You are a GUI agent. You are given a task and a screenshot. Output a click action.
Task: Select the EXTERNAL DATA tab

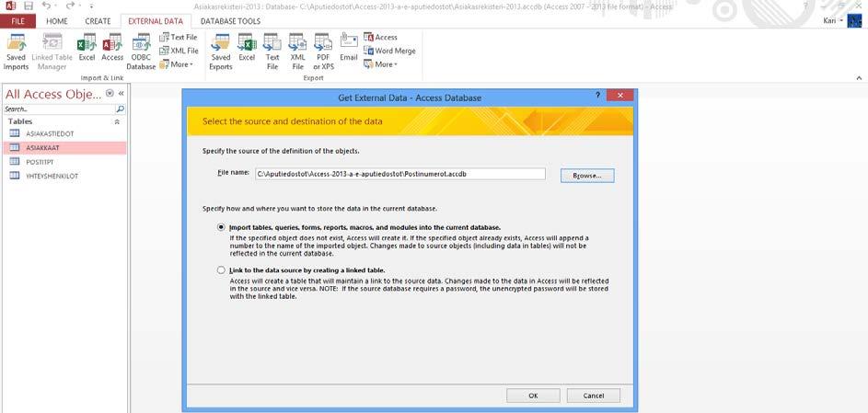tap(156, 21)
